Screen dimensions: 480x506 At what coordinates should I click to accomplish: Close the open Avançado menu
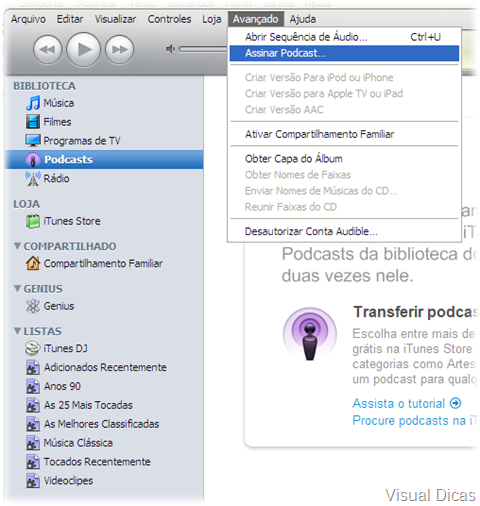256,19
